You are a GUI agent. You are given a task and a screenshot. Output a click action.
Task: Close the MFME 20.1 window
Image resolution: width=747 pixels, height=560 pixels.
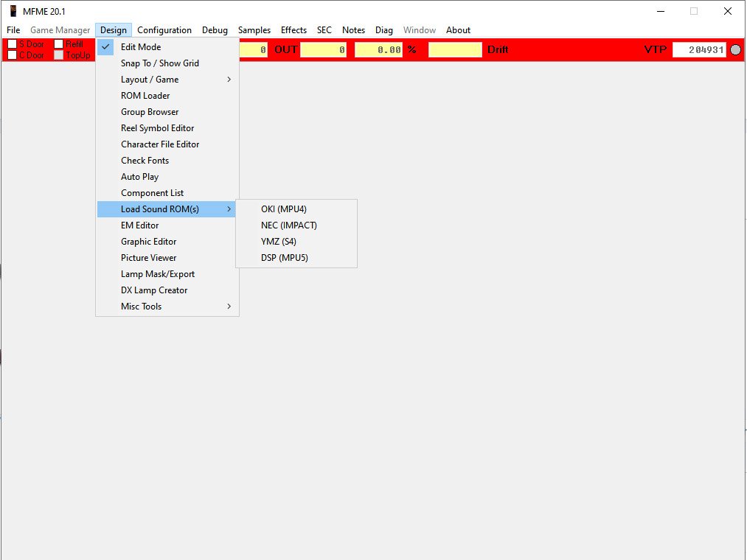[728, 12]
